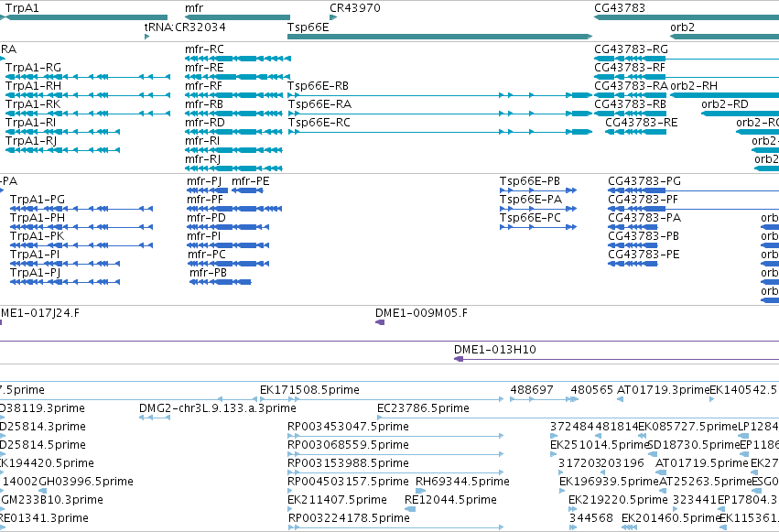Select EST RP003153988.5prime
Viewport: 779px width, 532px height.
click(348, 463)
